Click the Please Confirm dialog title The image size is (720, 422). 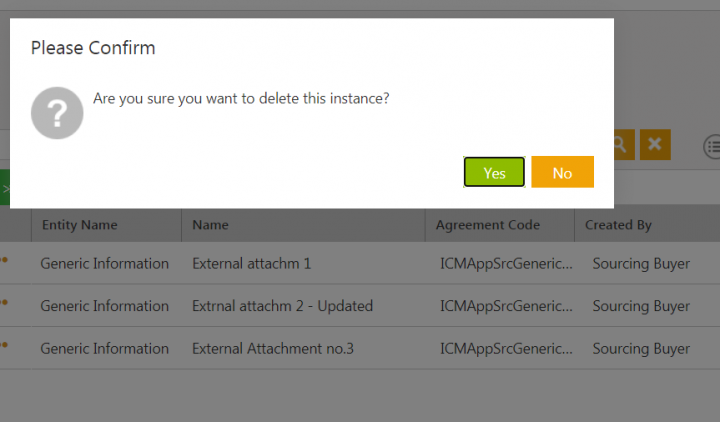pyautogui.click(x=93, y=48)
